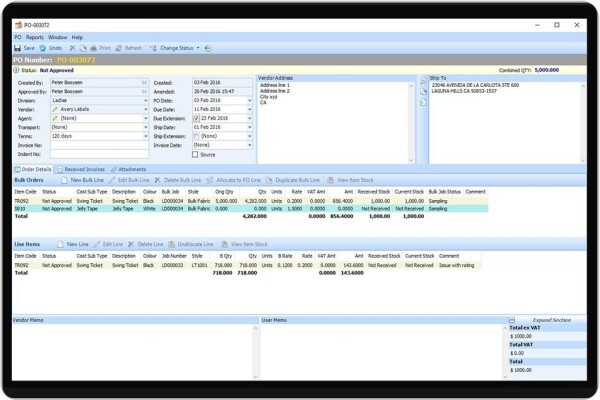Image resolution: width=600 pixels, height=400 pixels.
Task: Open the Division dropdown
Action: (145, 101)
